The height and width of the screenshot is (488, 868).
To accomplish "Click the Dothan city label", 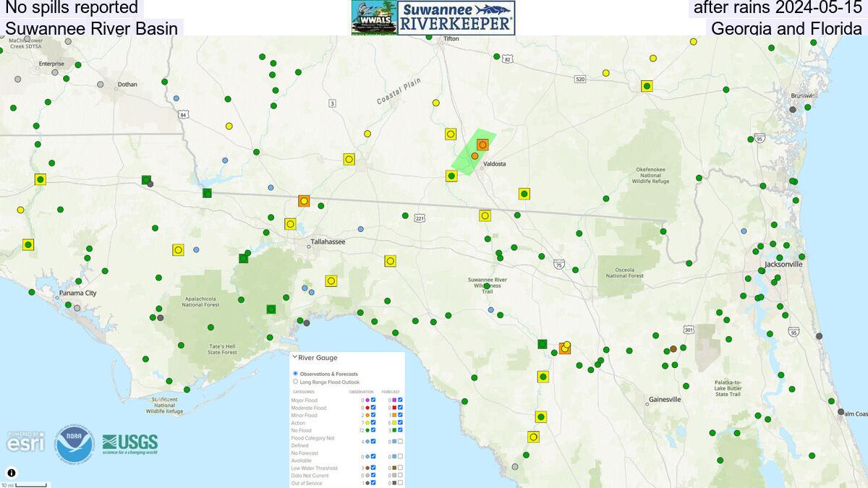I will point(127,84).
